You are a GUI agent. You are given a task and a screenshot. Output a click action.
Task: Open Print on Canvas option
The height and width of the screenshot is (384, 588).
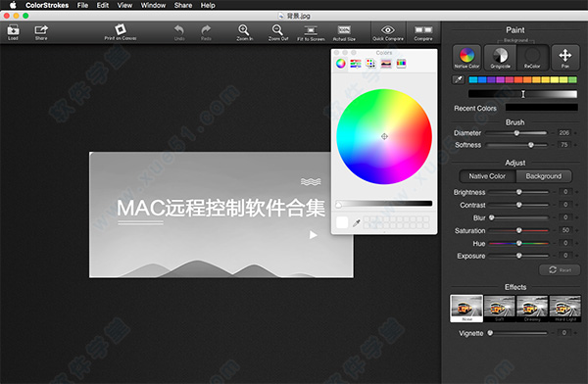click(x=121, y=32)
